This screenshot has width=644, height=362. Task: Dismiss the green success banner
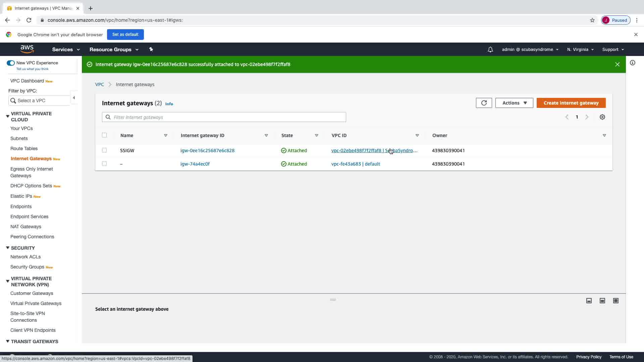[x=617, y=64]
